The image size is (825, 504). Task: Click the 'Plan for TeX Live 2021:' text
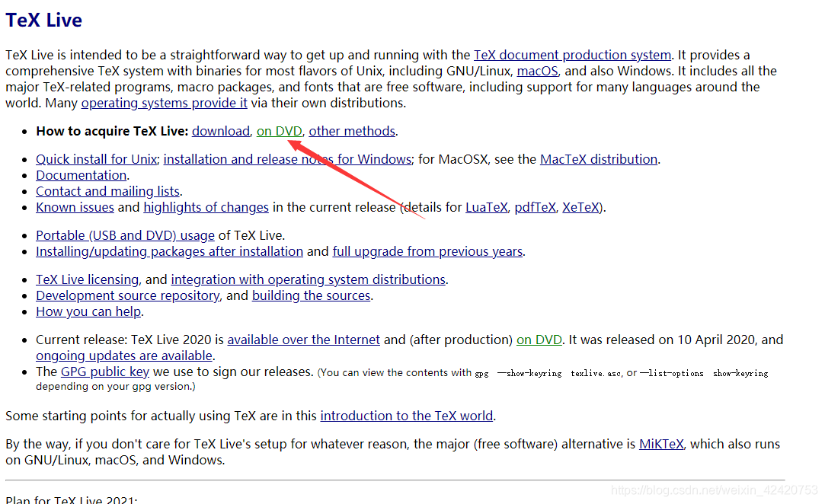tap(72, 499)
